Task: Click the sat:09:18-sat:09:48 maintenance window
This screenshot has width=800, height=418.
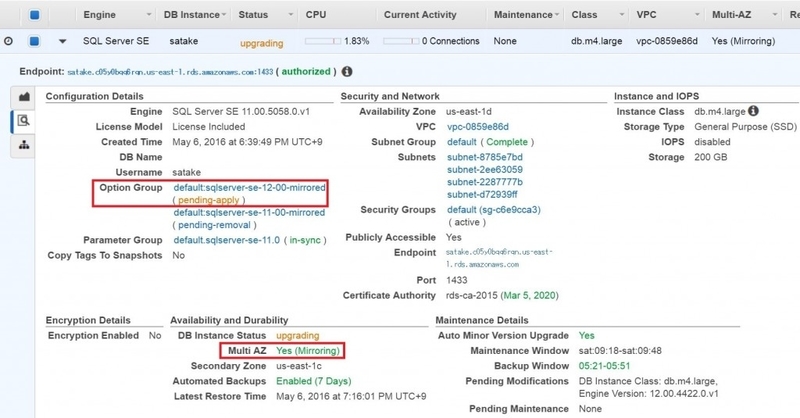Action: [x=620, y=351]
